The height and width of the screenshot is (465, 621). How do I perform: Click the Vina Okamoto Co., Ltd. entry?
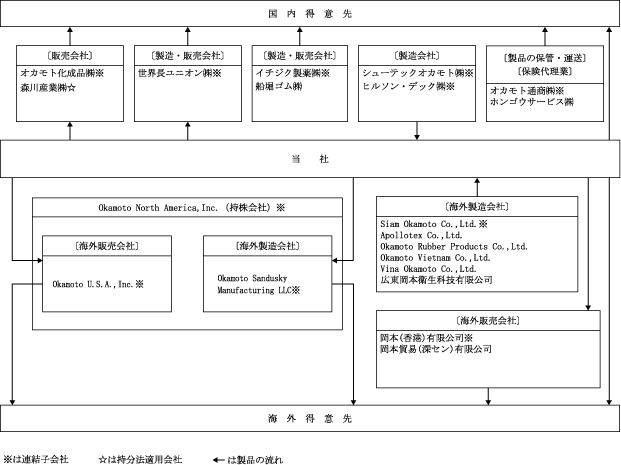[x=428, y=269]
